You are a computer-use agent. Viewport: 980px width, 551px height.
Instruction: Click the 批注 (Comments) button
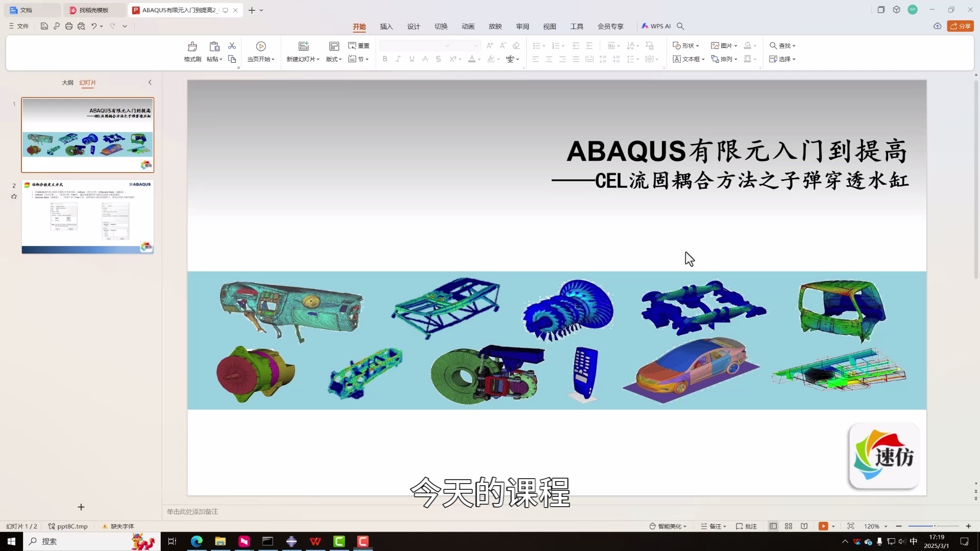pos(747,526)
